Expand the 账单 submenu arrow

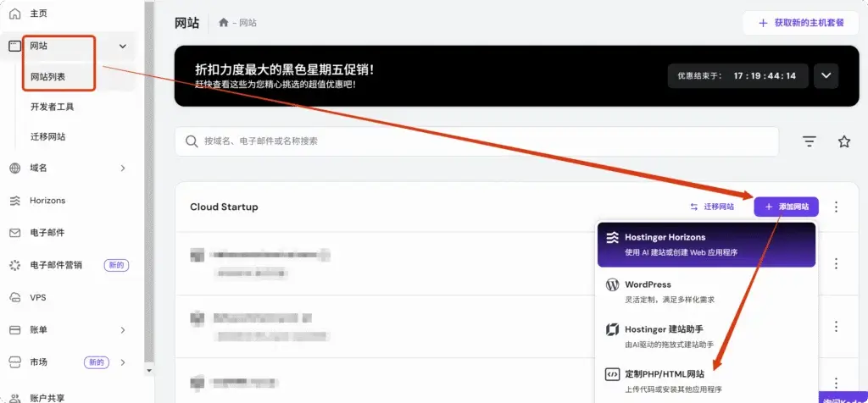123,329
